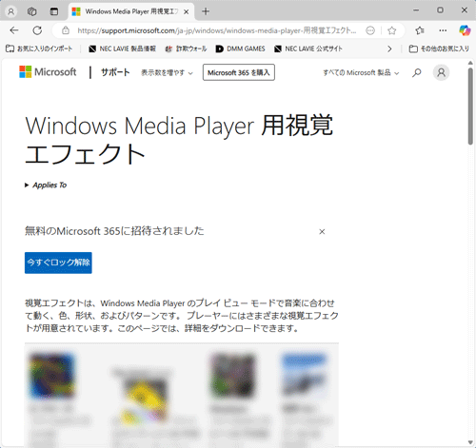This screenshot has width=476, height=448.
Task: Go back to previous page
Action: [14, 30]
